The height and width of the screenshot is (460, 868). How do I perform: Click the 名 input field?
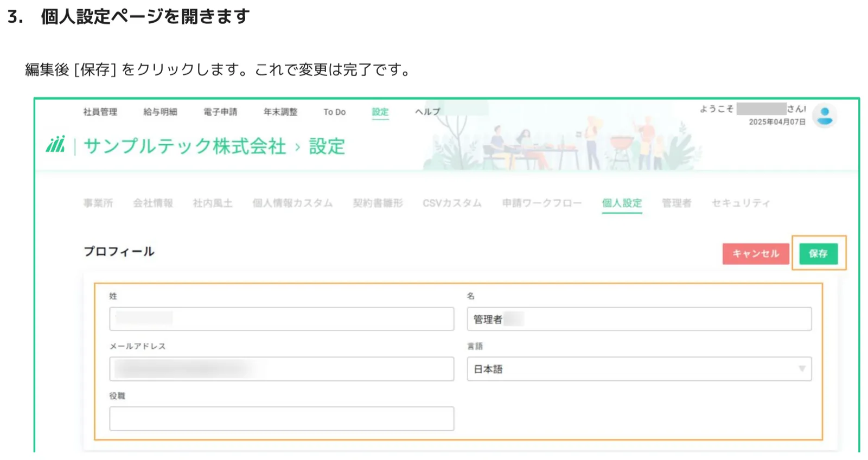pos(639,319)
